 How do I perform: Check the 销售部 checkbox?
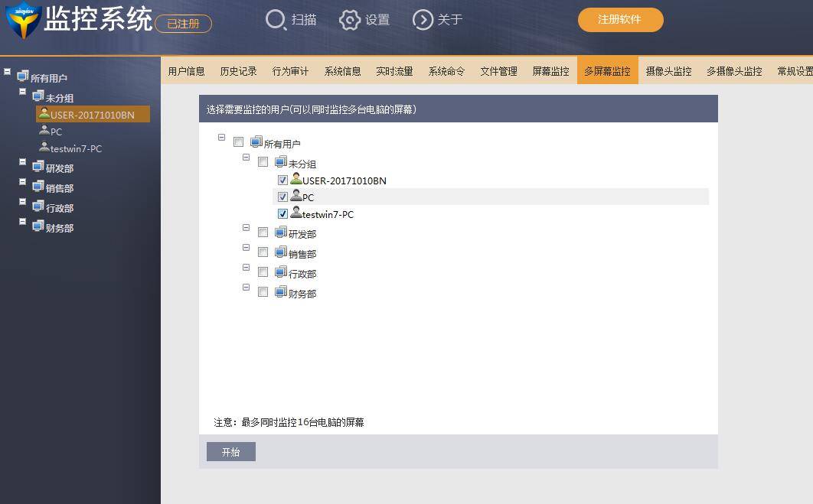(x=263, y=252)
